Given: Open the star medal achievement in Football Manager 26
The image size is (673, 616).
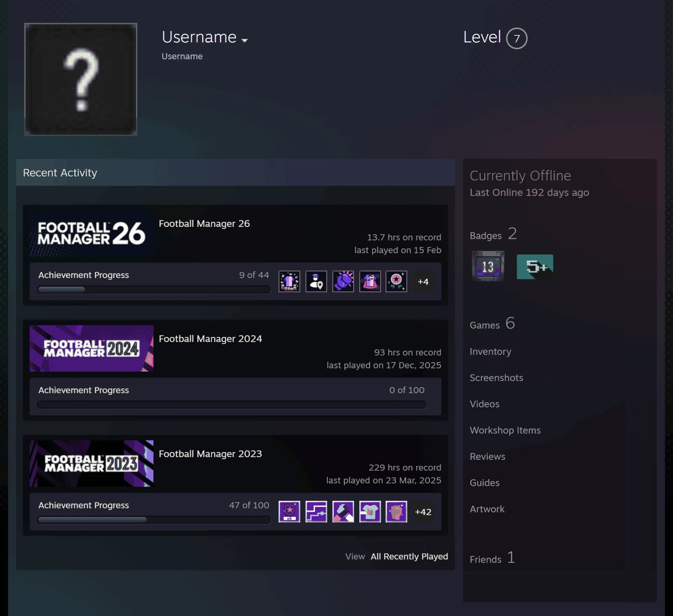Looking at the screenshot, I should (x=396, y=281).
